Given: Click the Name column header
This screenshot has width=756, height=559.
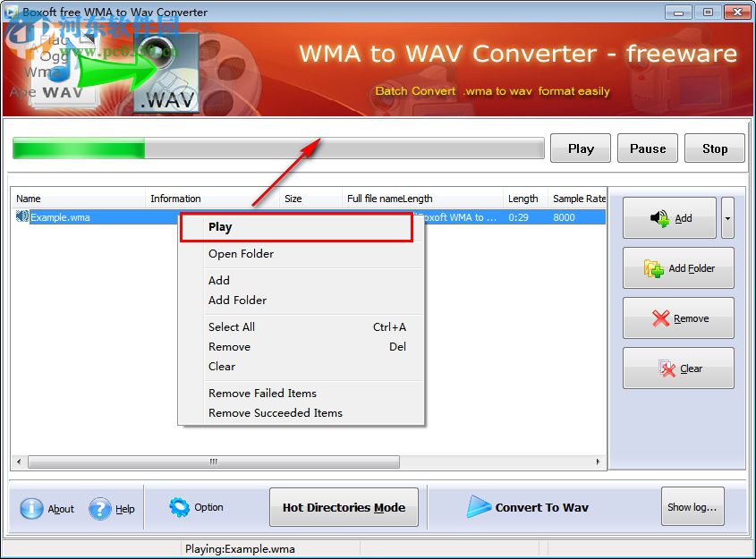Looking at the screenshot, I should tap(27, 199).
